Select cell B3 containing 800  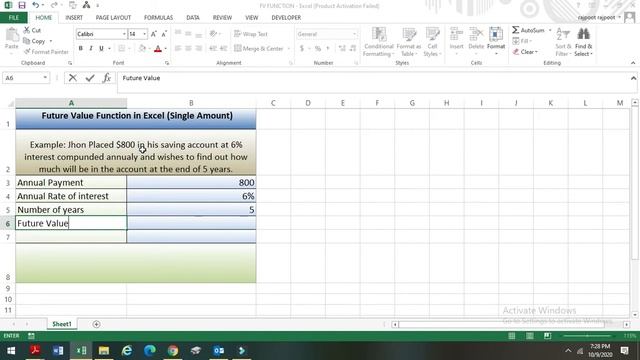point(191,182)
